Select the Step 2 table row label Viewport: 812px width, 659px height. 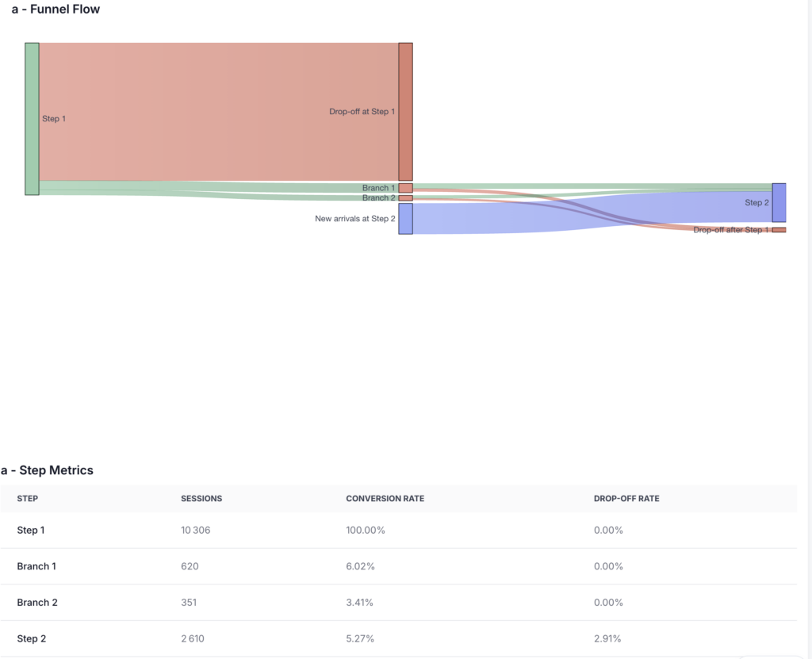[x=32, y=638]
